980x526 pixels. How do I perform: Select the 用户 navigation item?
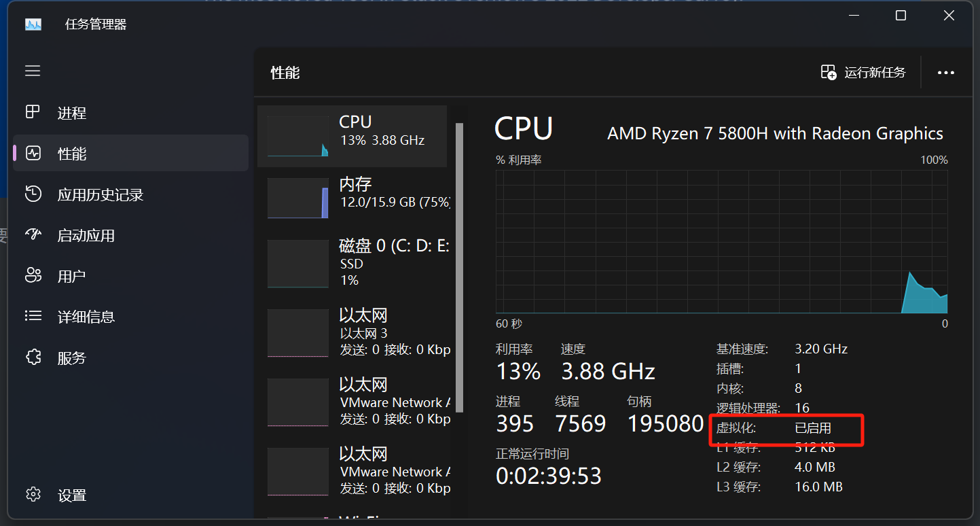pyautogui.click(x=71, y=277)
